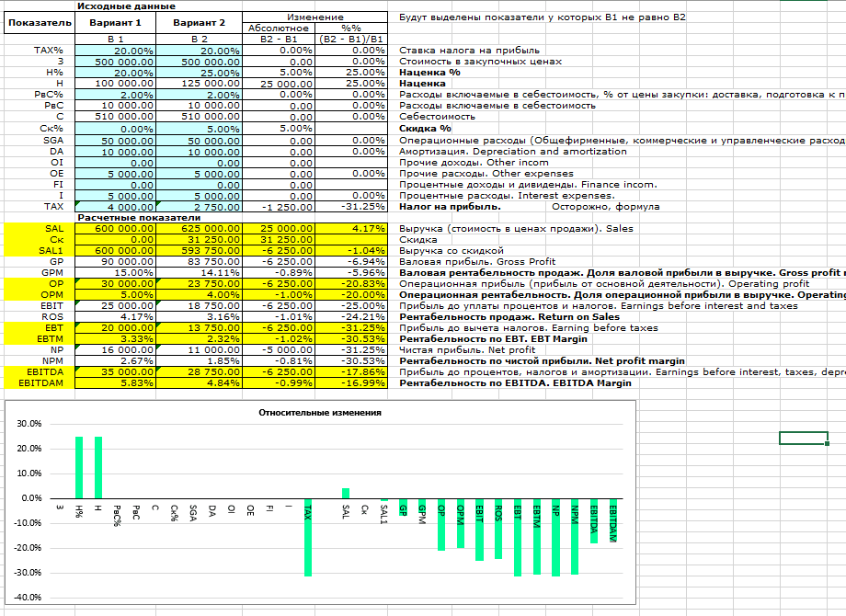Click the -40.0% chart axis label
Image resolution: width=846 pixels, height=616 pixels.
pos(29,597)
